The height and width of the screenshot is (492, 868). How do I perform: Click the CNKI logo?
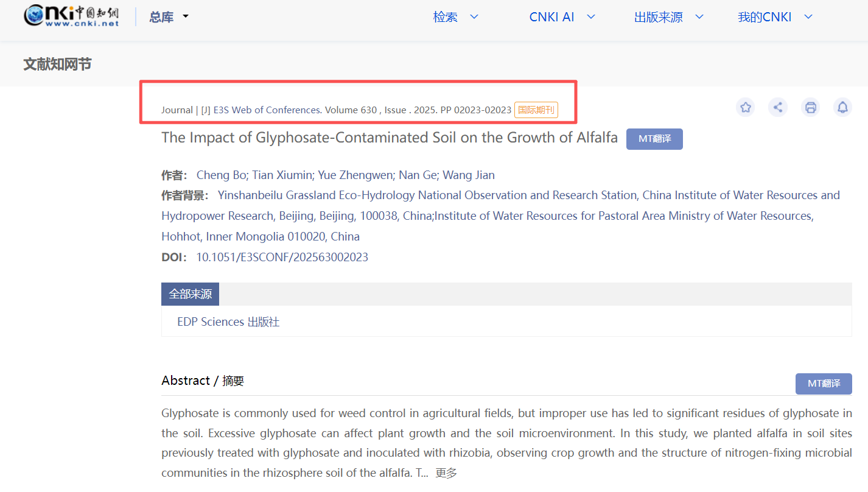coord(71,16)
